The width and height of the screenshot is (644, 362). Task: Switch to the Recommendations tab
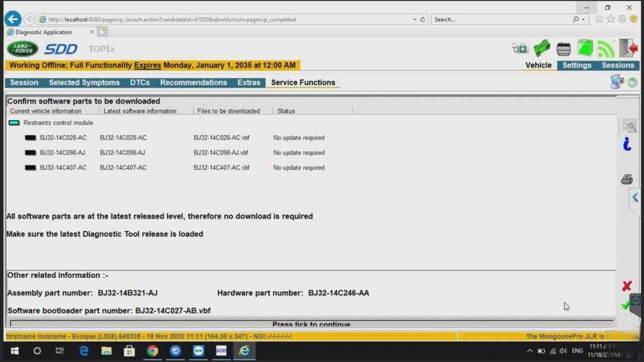tap(194, 82)
